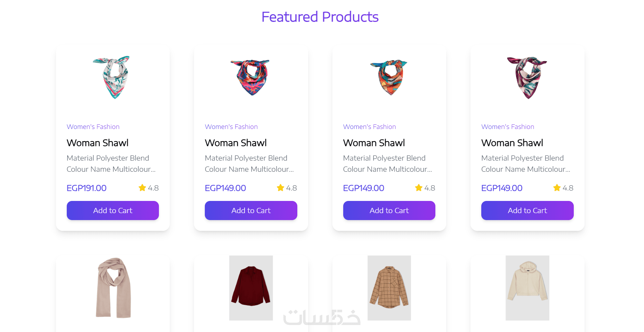Add the third Woman Shawl to cart
644x332 pixels.
click(x=389, y=210)
